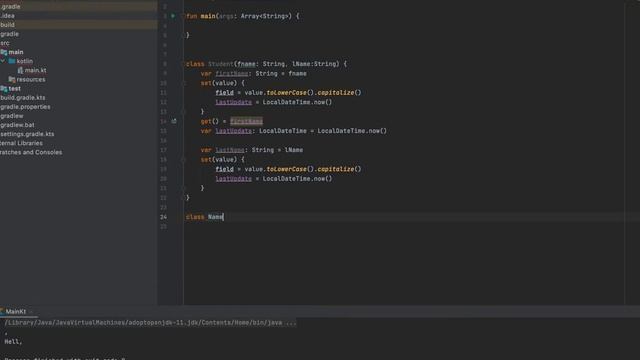Click the Student class name on line 8

[x=220, y=64]
